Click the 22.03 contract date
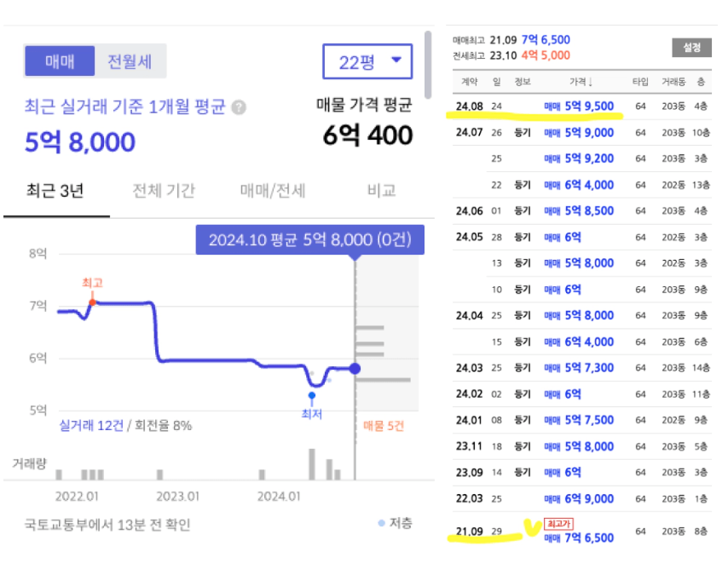The image size is (728, 569). click(470, 499)
